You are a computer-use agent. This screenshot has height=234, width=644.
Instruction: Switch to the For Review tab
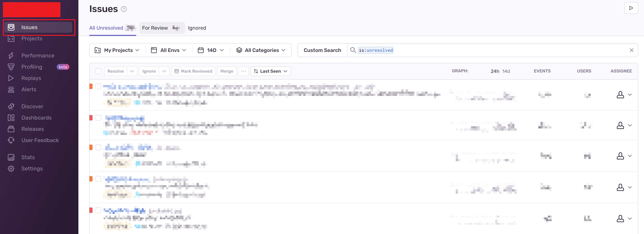[162, 28]
